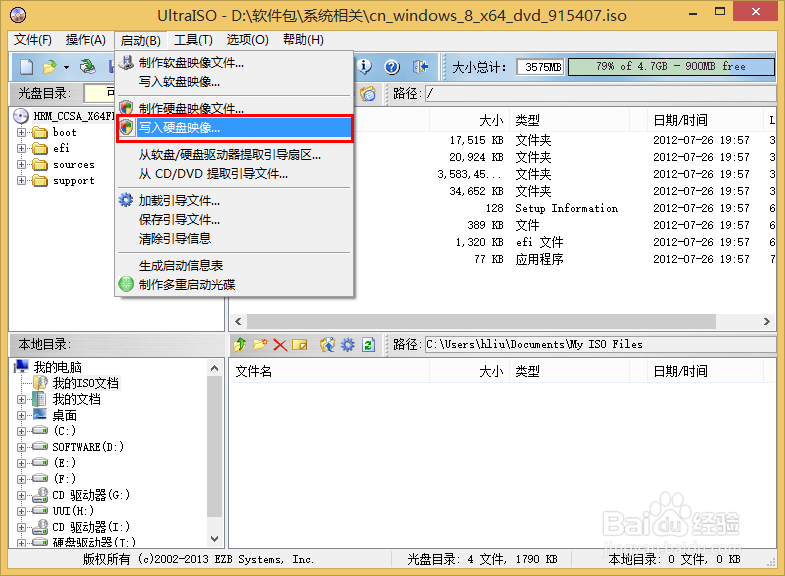The image size is (785, 576).
Task: Click the shield icon beside 制作硬盘映像文件
Action: coord(126,108)
